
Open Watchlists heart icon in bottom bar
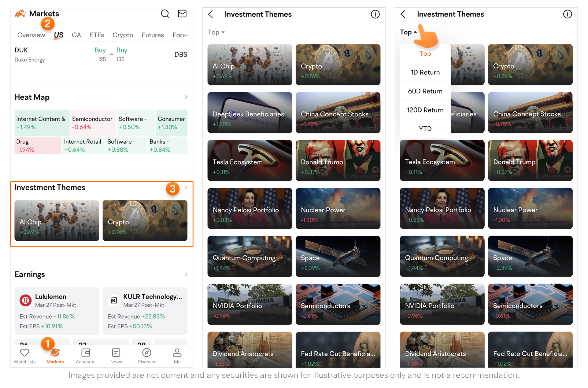pyautogui.click(x=25, y=352)
